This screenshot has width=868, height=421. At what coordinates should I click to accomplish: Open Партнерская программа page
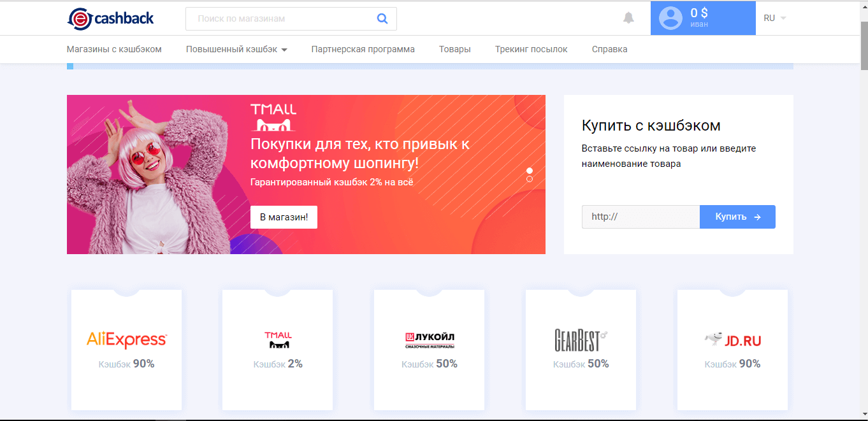click(x=363, y=49)
